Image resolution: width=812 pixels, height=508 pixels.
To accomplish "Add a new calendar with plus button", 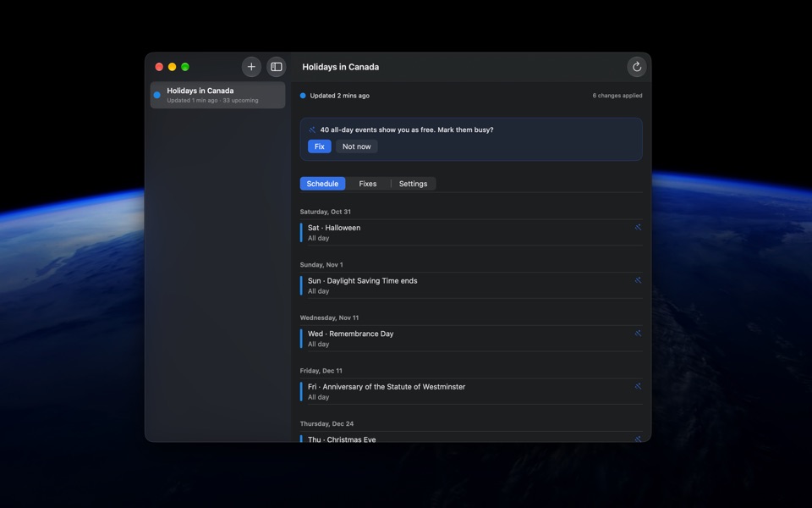I will pos(251,67).
